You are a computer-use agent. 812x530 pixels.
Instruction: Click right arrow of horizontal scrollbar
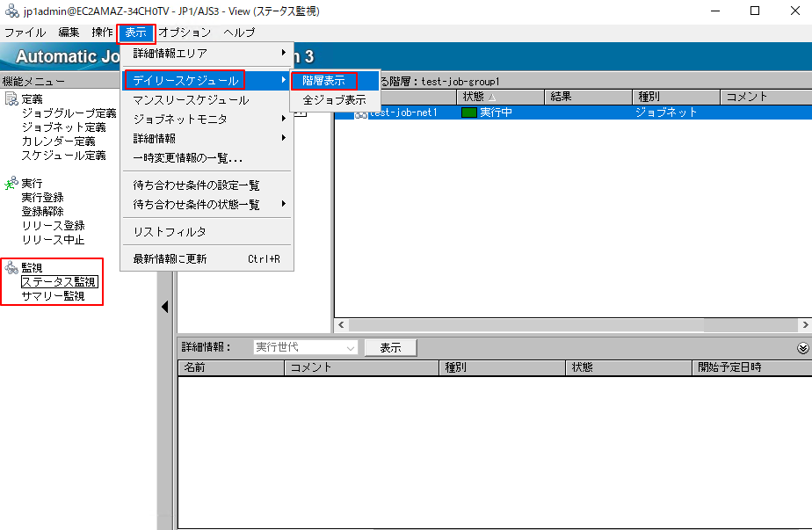[805, 325]
